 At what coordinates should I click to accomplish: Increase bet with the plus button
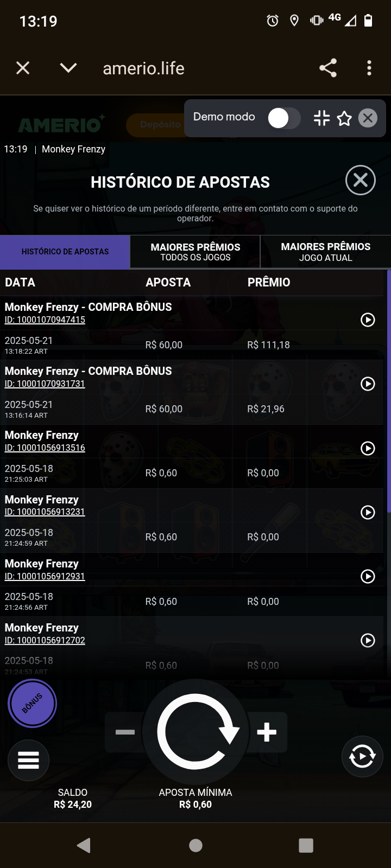267,732
